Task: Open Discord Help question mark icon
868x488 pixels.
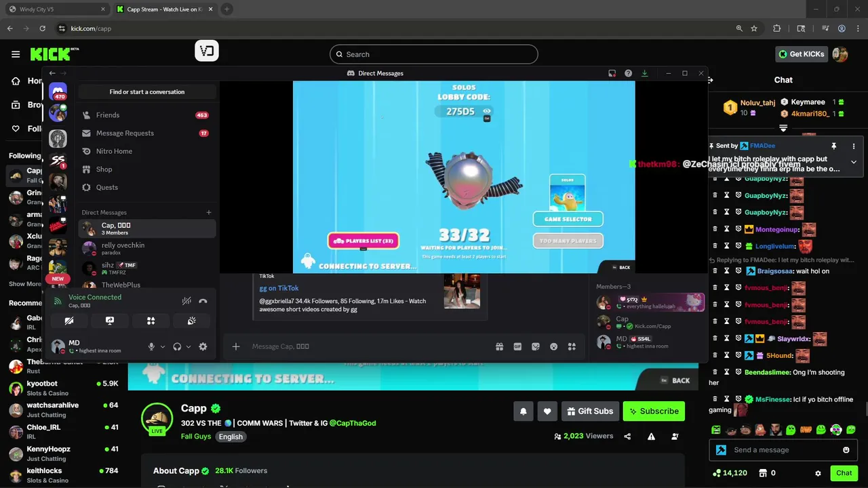Action: (x=629, y=73)
